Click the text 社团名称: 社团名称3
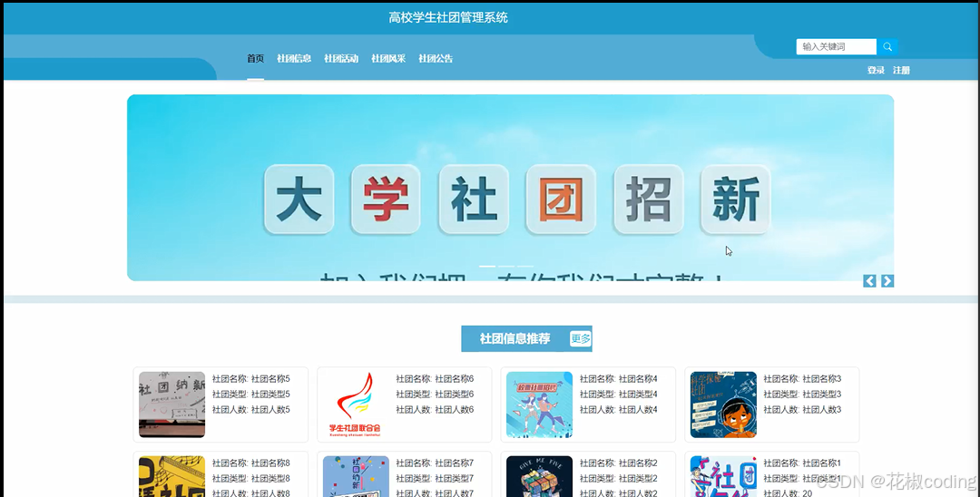The image size is (980, 497). [x=802, y=379]
